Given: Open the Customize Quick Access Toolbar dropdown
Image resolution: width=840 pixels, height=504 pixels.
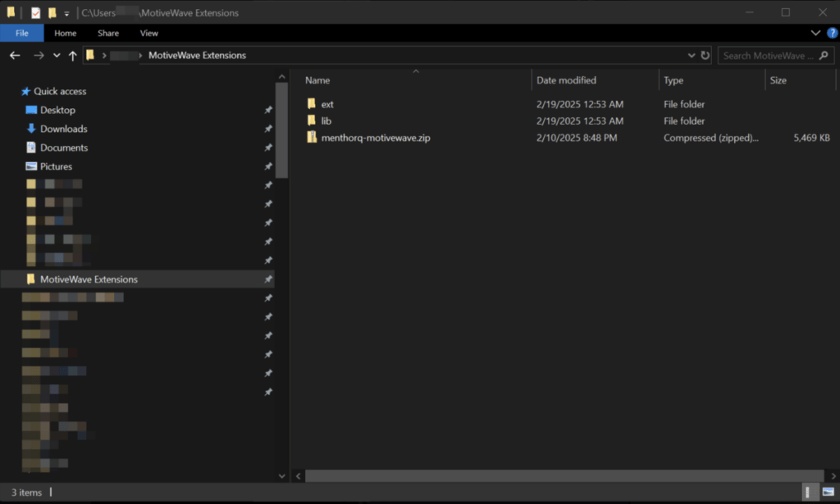Looking at the screenshot, I should tap(65, 12).
